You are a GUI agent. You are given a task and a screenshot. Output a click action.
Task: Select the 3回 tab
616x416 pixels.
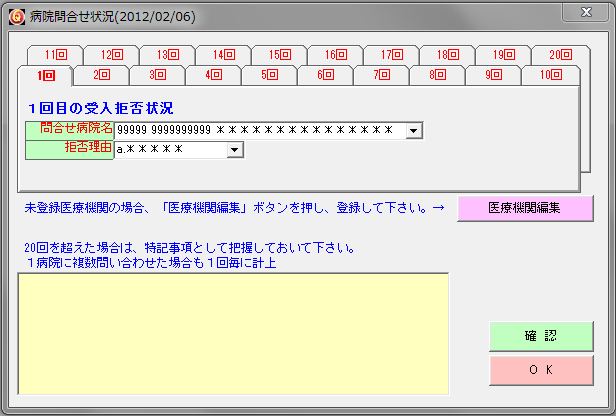point(157,74)
